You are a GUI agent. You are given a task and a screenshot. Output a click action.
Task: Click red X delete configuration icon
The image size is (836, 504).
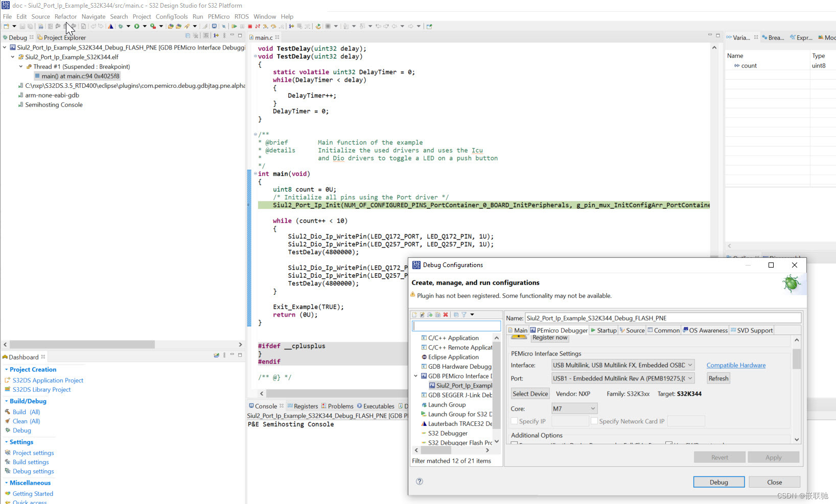[x=446, y=315]
